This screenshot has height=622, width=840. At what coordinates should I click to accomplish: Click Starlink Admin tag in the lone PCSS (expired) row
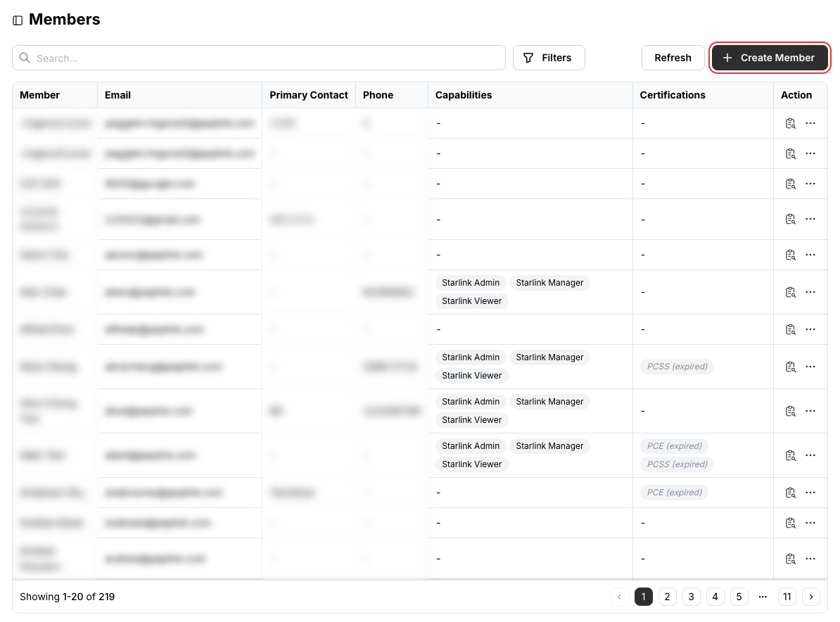471,357
